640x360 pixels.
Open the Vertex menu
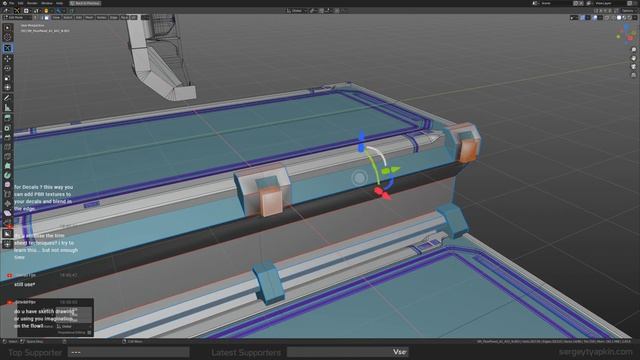coord(101,18)
